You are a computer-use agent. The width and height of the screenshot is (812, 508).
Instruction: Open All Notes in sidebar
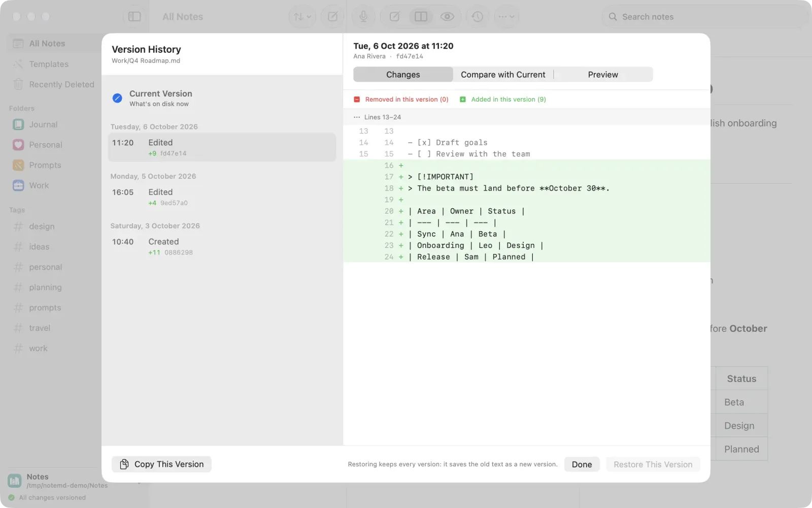(x=53, y=44)
